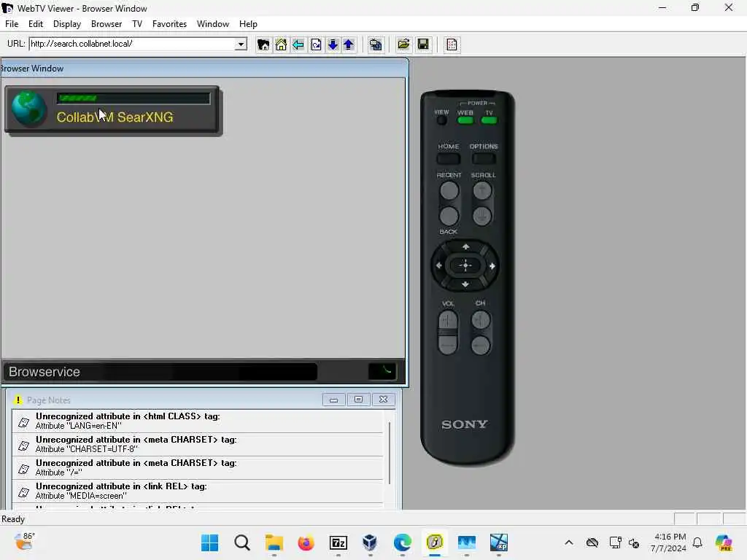Viewport: 747px width, 560px height.
Task: Show page source/notes document icon
Action: tap(451, 44)
